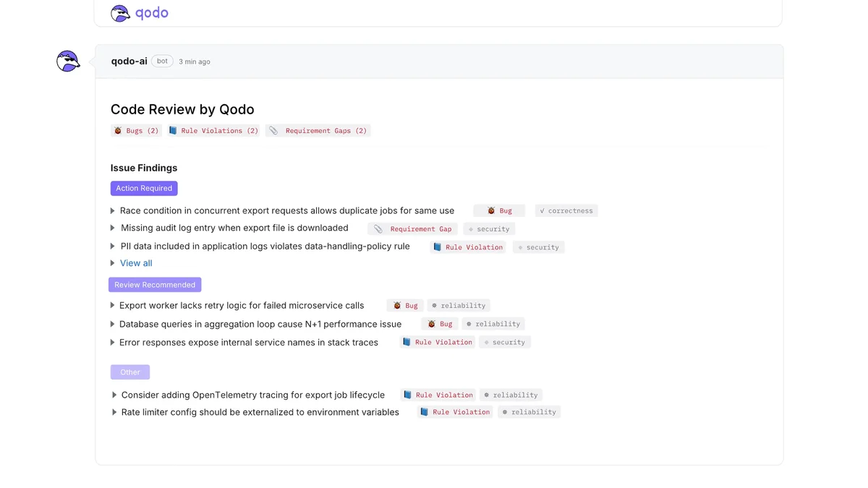Image resolution: width=868 pixels, height=488 pixels.
Task: Click the qodo-ai bot avatar
Action: (67, 61)
